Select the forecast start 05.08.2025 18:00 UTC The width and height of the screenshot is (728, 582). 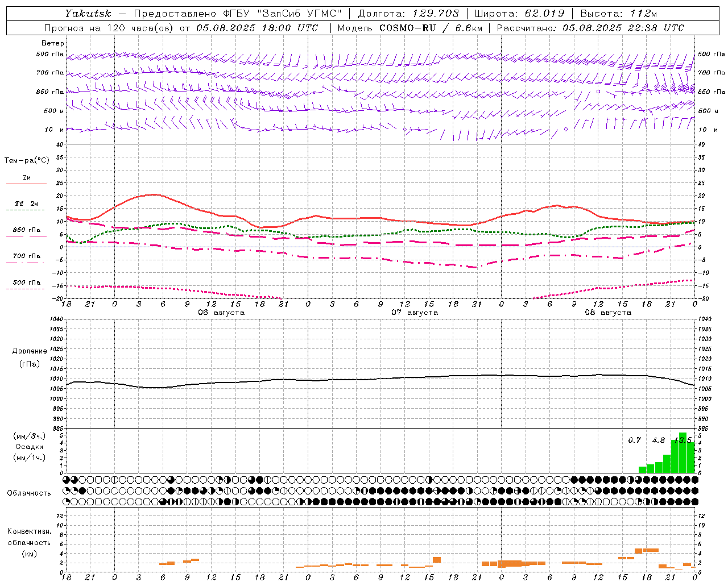[257, 28]
